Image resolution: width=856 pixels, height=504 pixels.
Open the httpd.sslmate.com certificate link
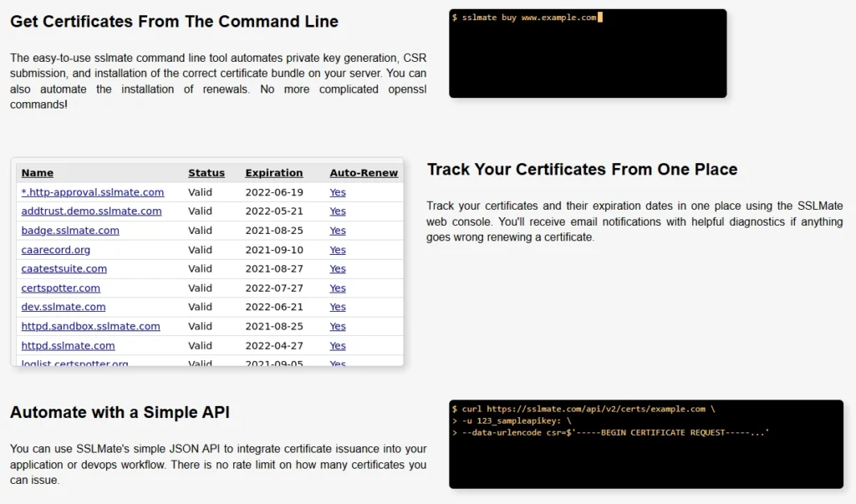coord(68,346)
